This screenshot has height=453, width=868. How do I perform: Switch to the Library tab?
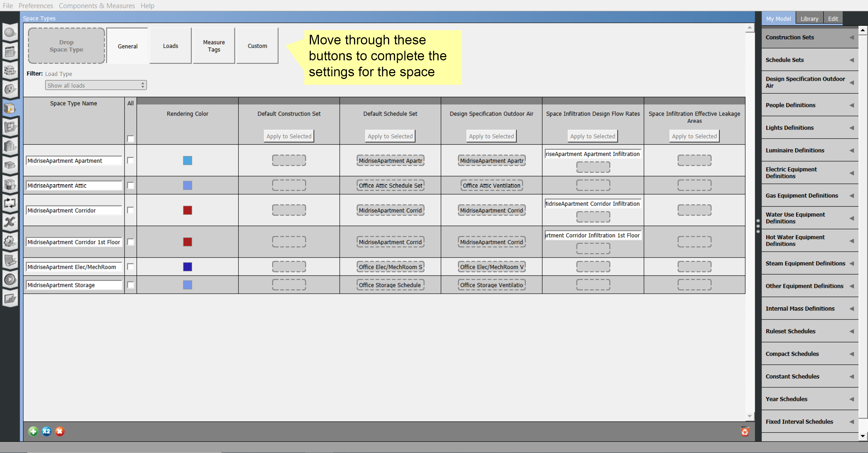click(x=809, y=19)
